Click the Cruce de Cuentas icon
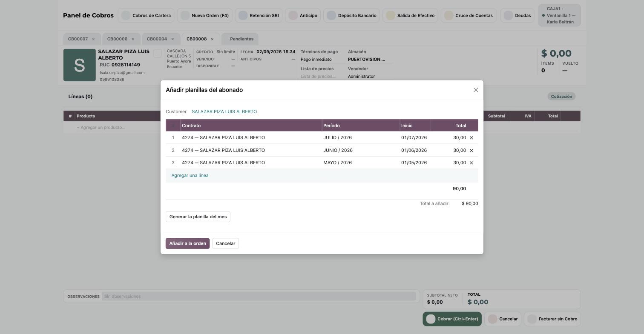 pyautogui.click(x=448, y=15)
